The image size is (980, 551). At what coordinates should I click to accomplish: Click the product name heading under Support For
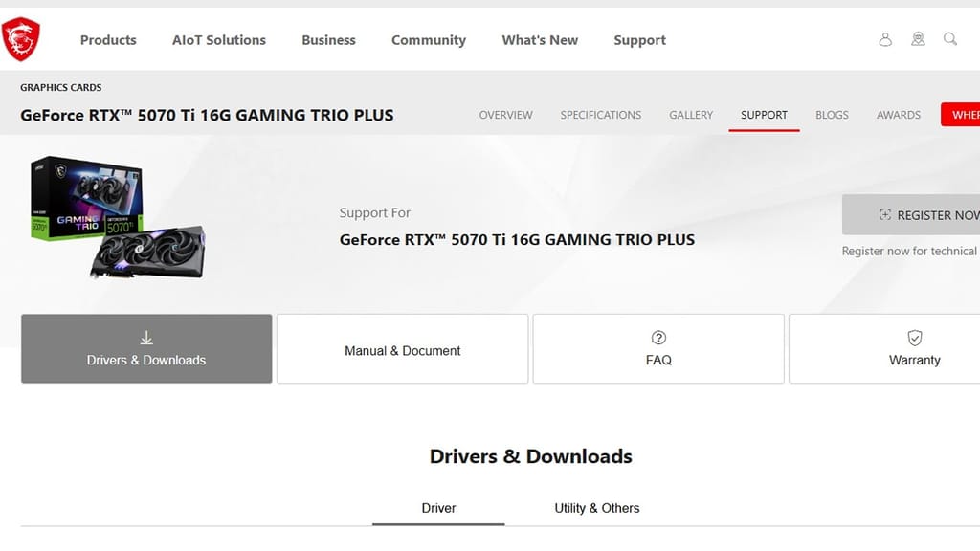click(517, 240)
